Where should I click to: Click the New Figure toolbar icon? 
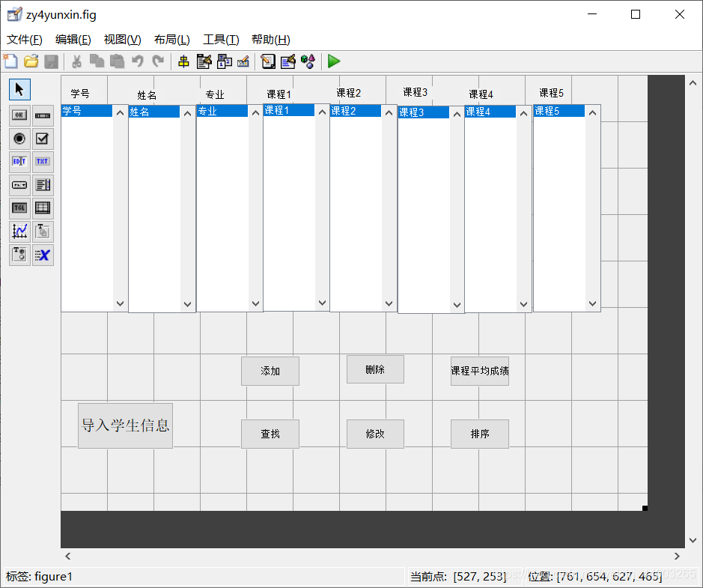(x=10, y=61)
